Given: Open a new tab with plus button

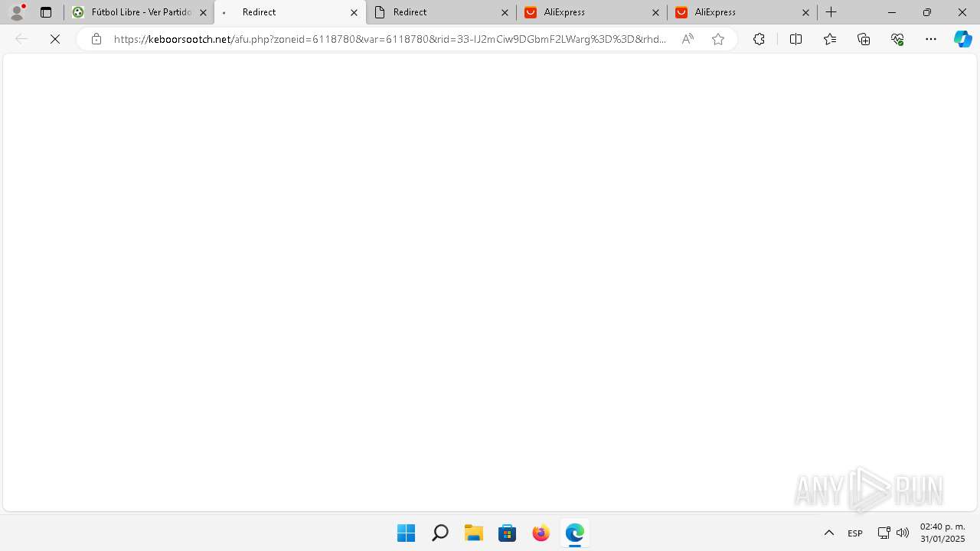Looking at the screenshot, I should point(831,12).
